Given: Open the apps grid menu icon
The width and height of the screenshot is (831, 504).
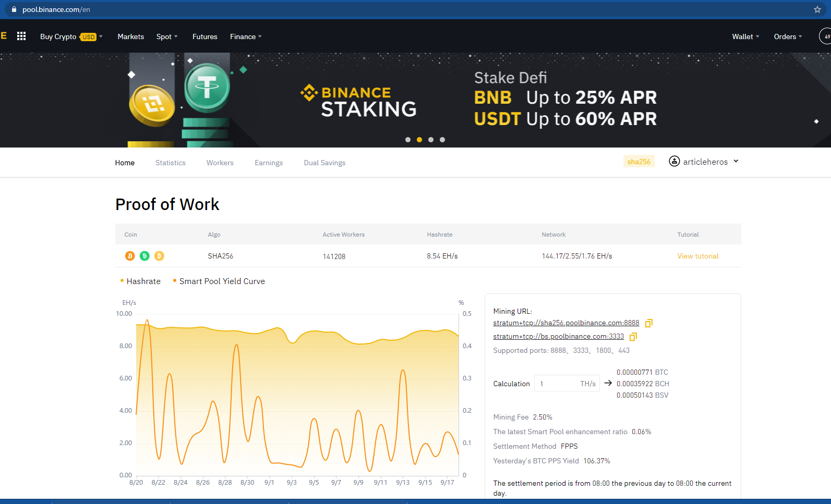Looking at the screenshot, I should click(21, 36).
